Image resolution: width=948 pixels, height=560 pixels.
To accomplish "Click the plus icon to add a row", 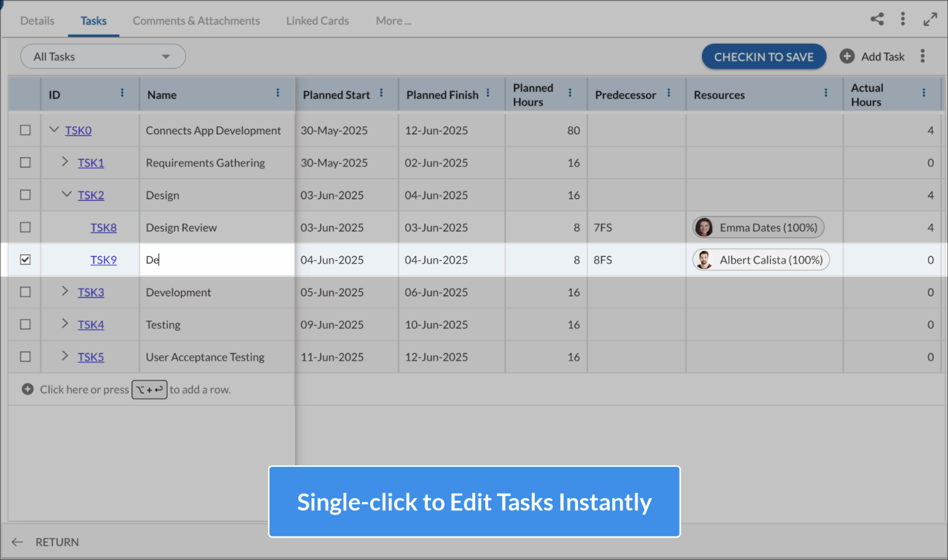I will 27,389.
